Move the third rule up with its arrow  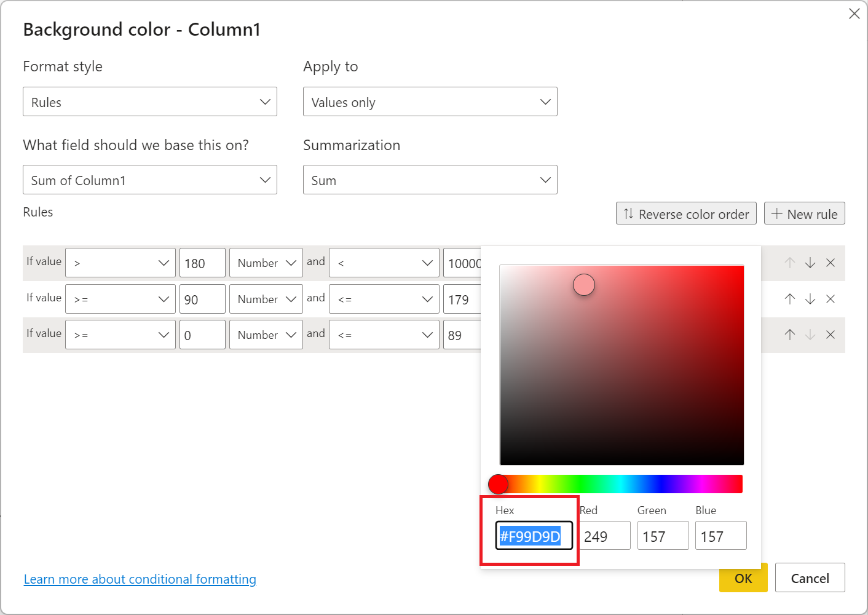pos(790,335)
